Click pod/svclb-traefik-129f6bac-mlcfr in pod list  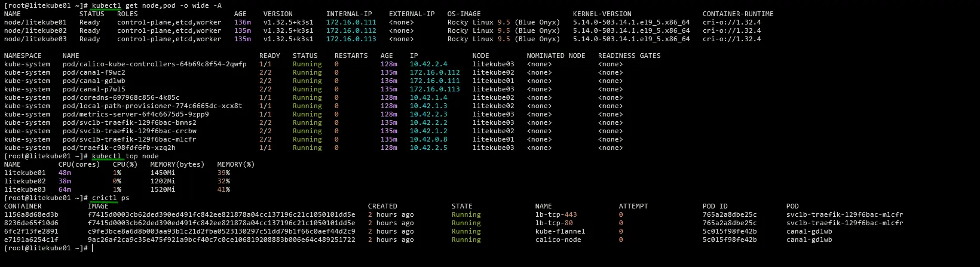point(129,139)
